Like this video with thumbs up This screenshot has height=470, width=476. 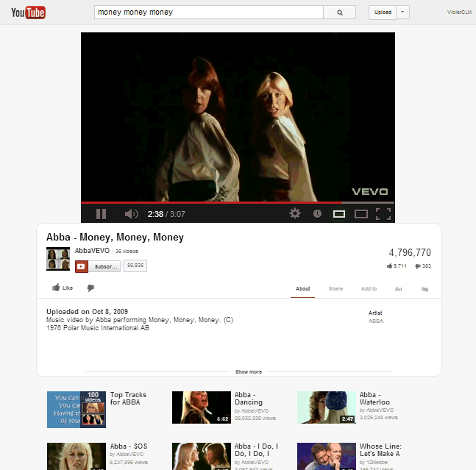pyautogui.click(x=63, y=288)
